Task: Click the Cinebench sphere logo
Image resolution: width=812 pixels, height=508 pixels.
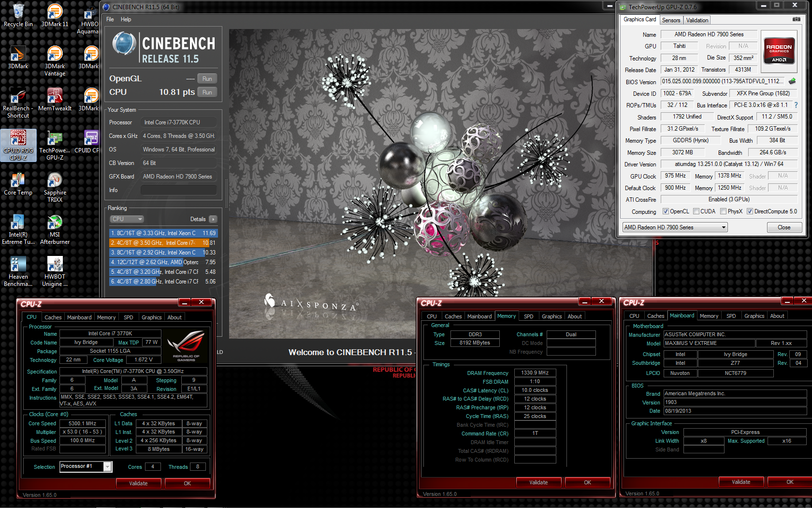Action: (x=124, y=44)
